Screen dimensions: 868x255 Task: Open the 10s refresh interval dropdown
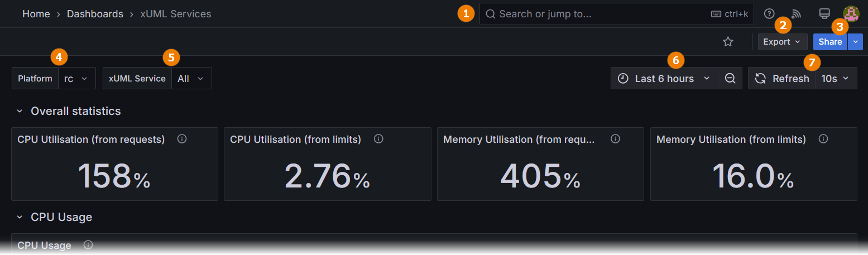(836, 79)
